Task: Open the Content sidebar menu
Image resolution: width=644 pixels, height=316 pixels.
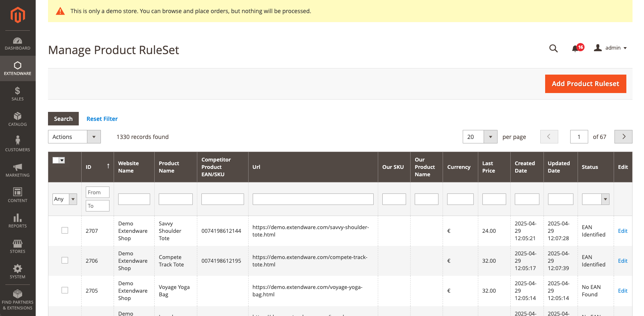Action: click(18, 196)
